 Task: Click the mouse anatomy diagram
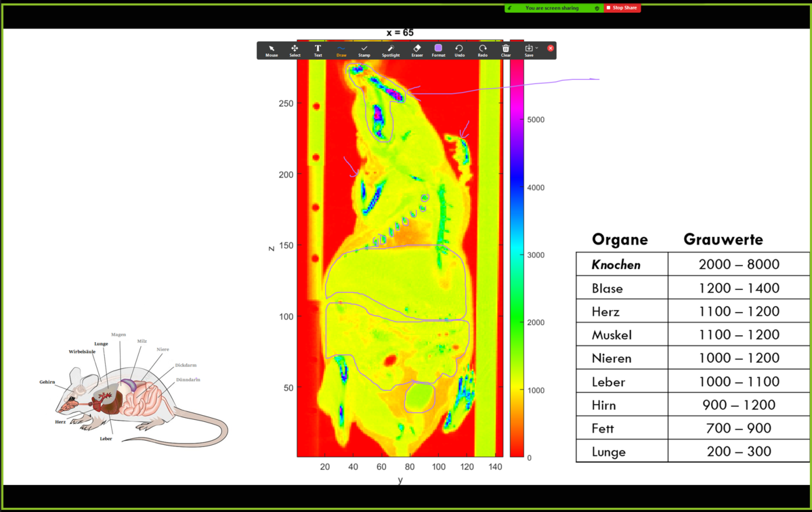pos(135,400)
